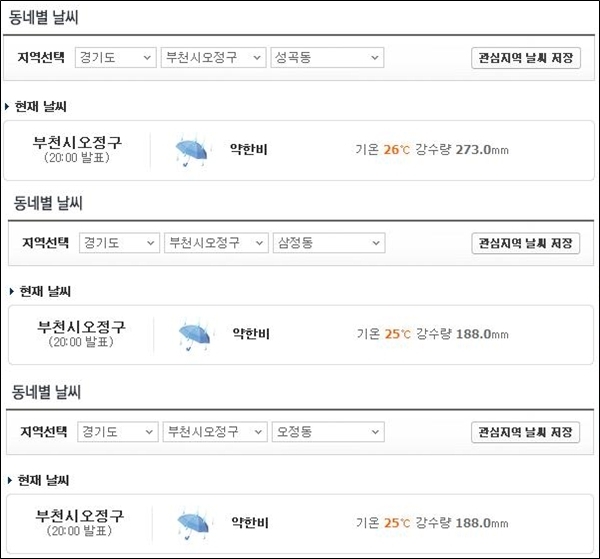Click third 현재 날씨 arrow bullet

click(x=10, y=480)
